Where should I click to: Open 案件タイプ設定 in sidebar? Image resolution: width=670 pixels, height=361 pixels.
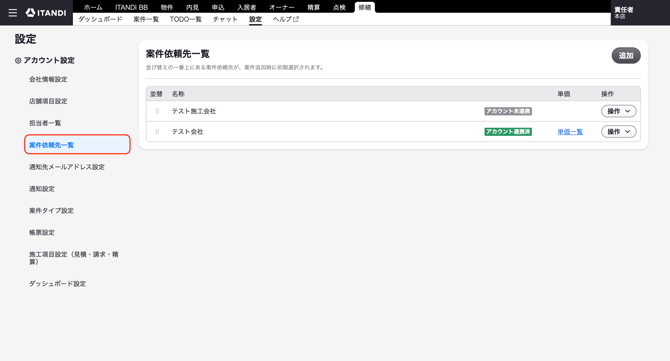51,210
